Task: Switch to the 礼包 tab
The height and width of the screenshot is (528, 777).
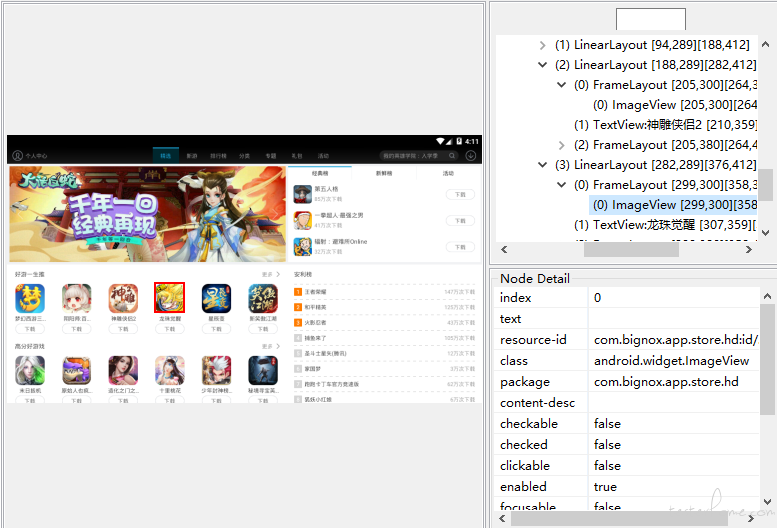Action: tap(297, 156)
